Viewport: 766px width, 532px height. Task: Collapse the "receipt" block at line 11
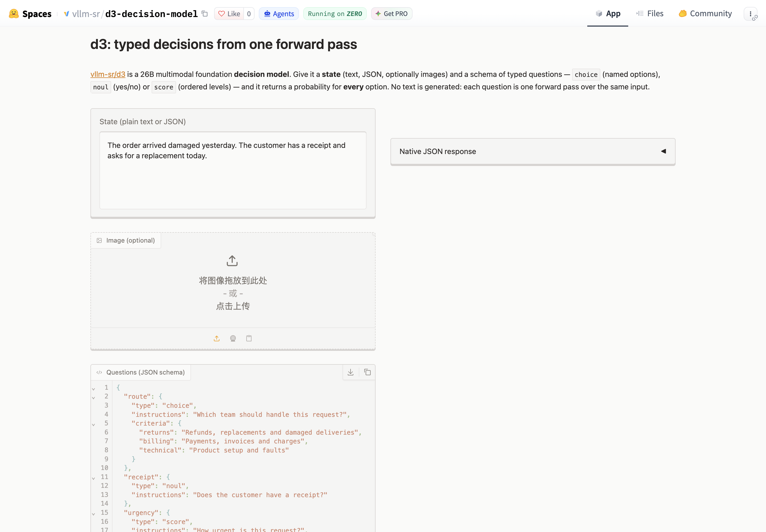94,478
